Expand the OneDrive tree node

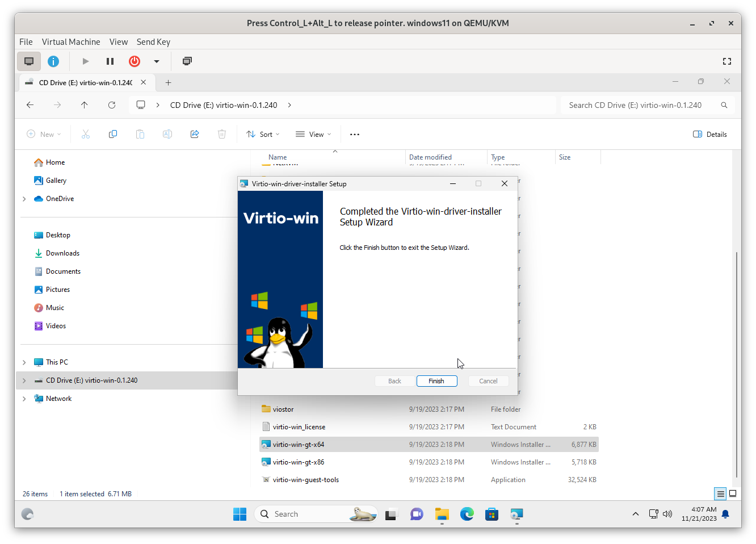[x=24, y=199]
